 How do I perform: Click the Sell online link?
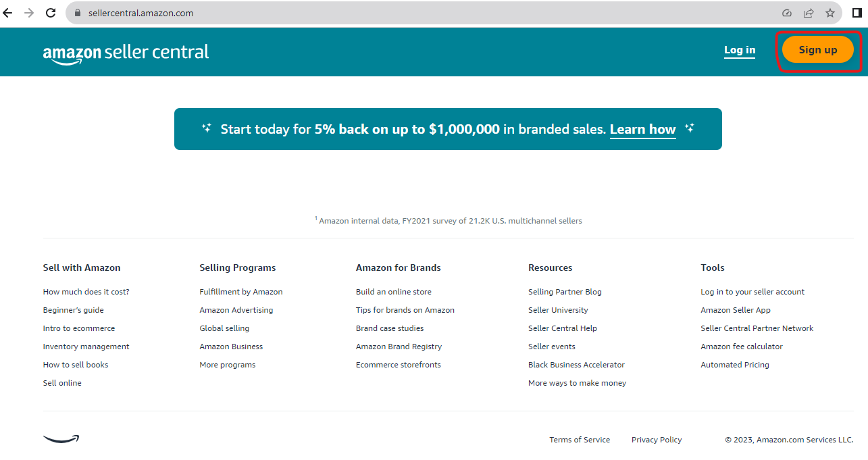point(62,383)
